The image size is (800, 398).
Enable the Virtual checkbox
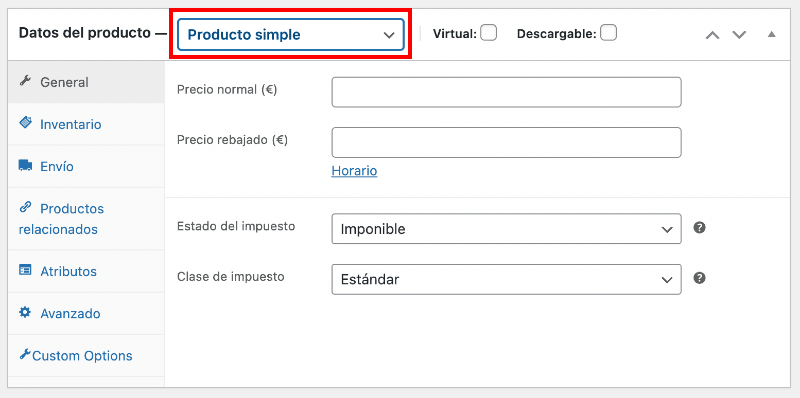(488, 33)
